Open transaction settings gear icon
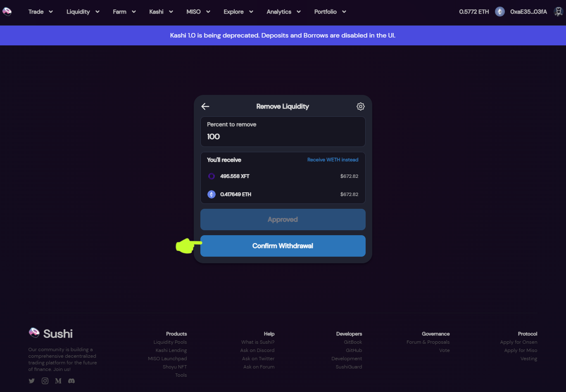Viewport: 566px width, 392px height. pos(361,106)
